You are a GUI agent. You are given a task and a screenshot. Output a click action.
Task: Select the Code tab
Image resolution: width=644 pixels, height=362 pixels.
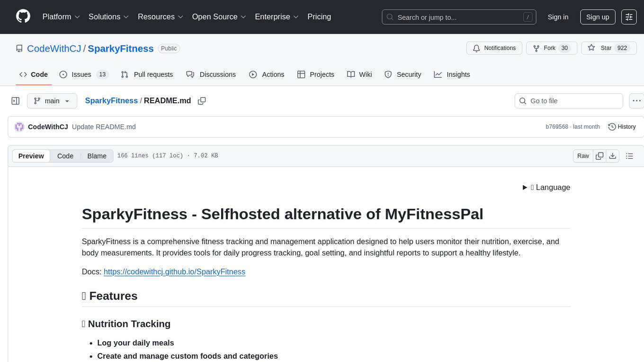pos(34,74)
